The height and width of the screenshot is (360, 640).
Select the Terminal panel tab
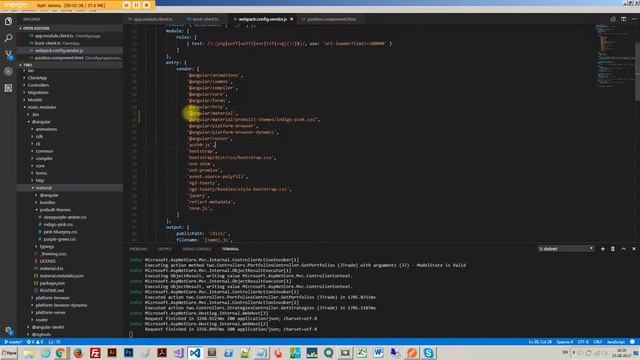(230, 249)
